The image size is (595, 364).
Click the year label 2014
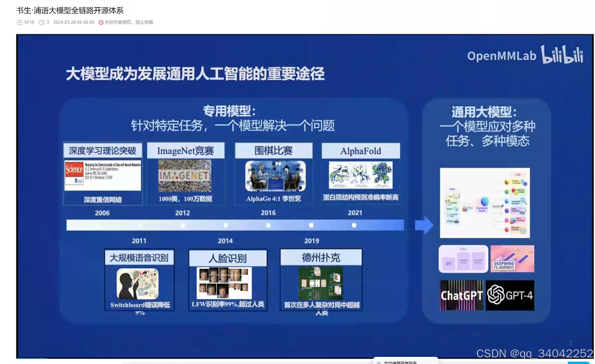(225, 241)
